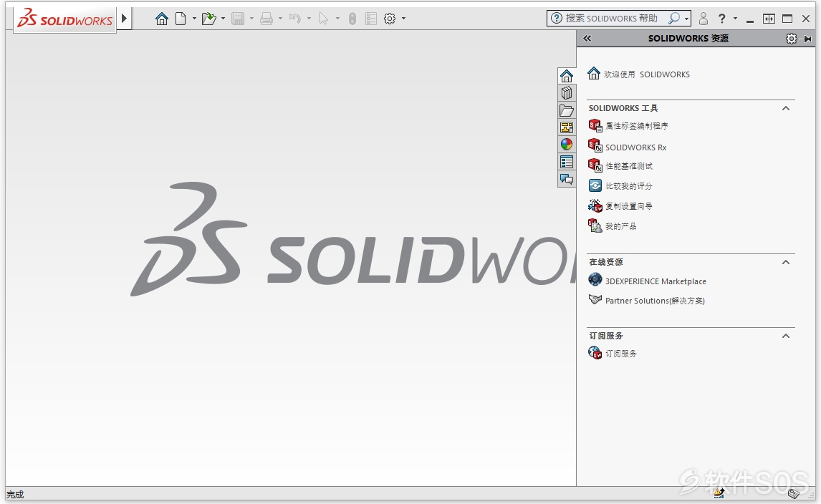Screen dimensions: 821x504
Task: Click the Rebuild traffic light icon
Action: click(x=352, y=19)
